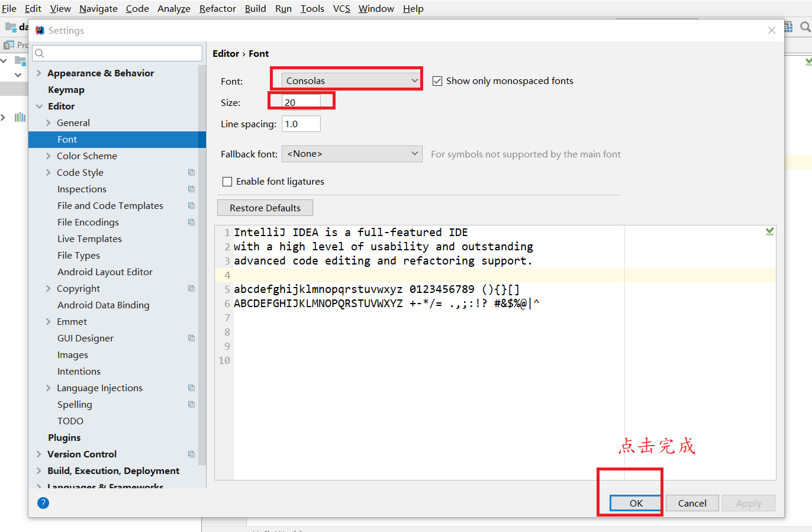Viewport: 812px width, 532px height.
Task: Select Android Layout Editor item
Action: 105,272
